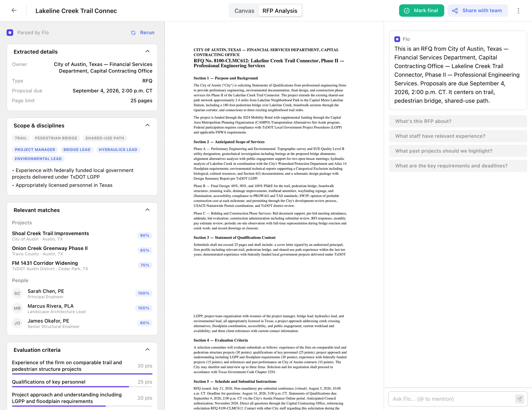Select the TRAIL scope tag
The width and height of the screenshot is (532, 410).
click(21, 138)
